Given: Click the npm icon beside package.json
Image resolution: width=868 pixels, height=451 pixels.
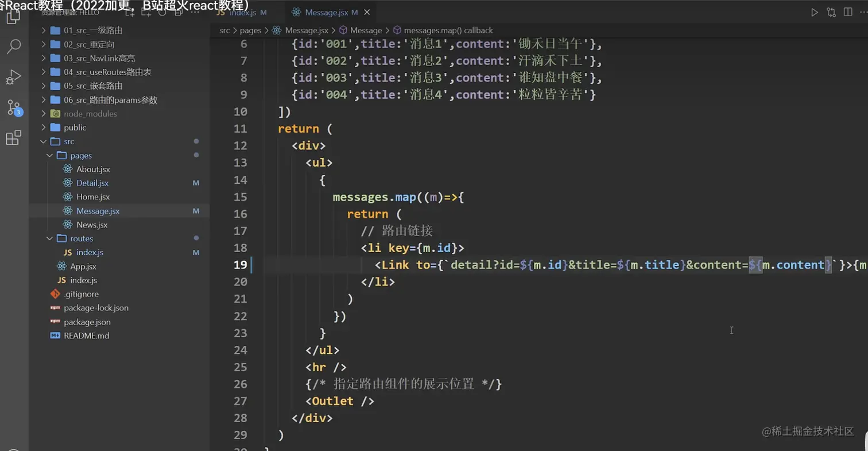Looking at the screenshot, I should (x=55, y=322).
